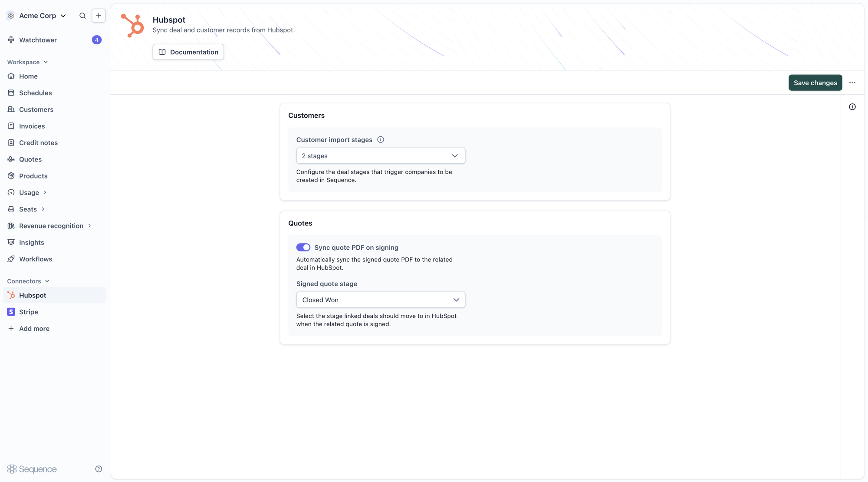Click the Usage gauge icon

11,192
